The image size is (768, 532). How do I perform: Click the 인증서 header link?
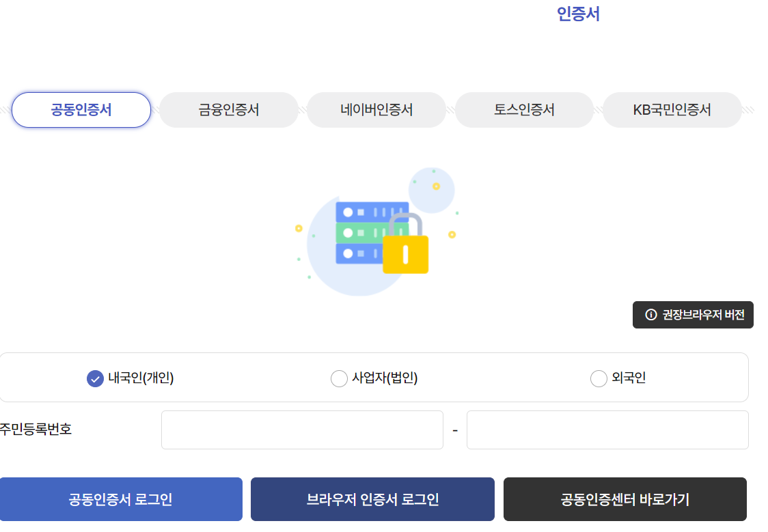point(577,14)
